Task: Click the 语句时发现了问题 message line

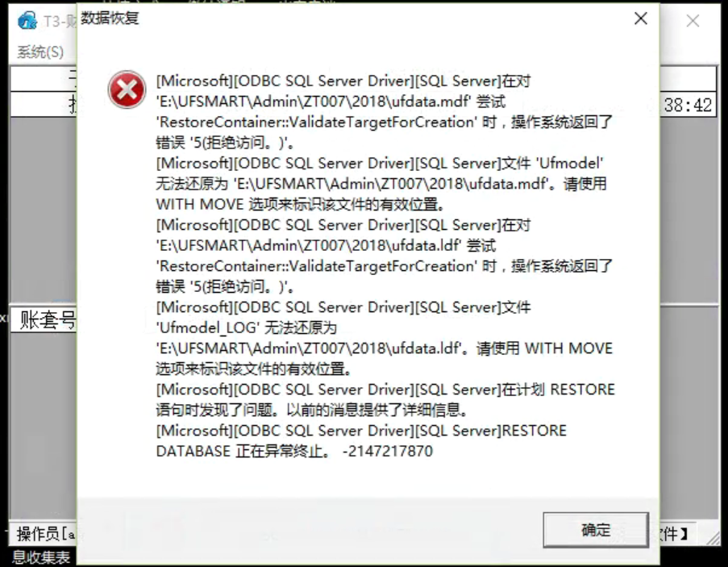Action: [312, 410]
